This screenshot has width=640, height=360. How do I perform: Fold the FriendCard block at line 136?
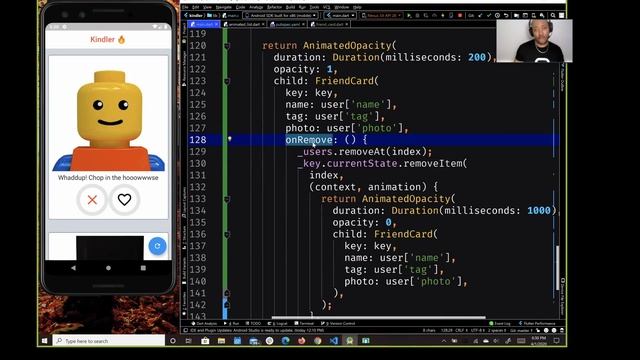pyautogui.click(x=227, y=235)
